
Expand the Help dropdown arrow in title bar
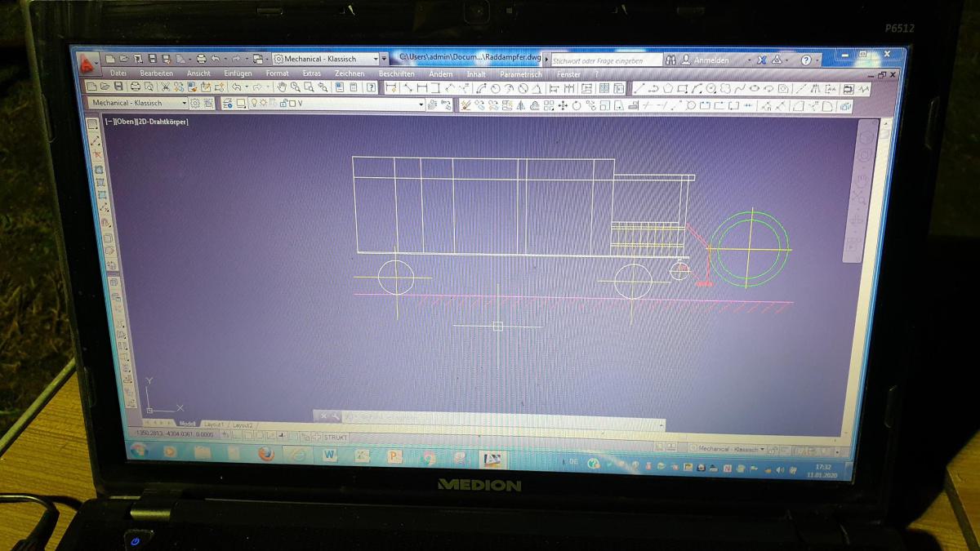click(x=817, y=60)
